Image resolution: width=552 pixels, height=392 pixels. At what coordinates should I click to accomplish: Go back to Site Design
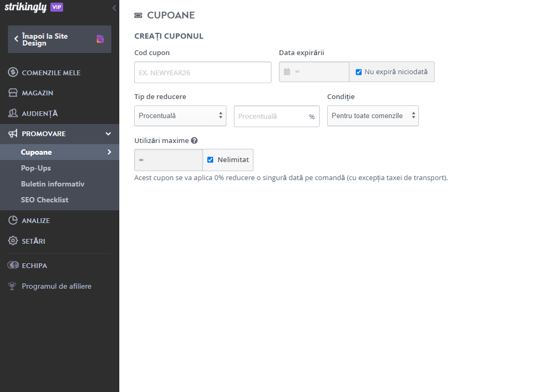[59, 39]
